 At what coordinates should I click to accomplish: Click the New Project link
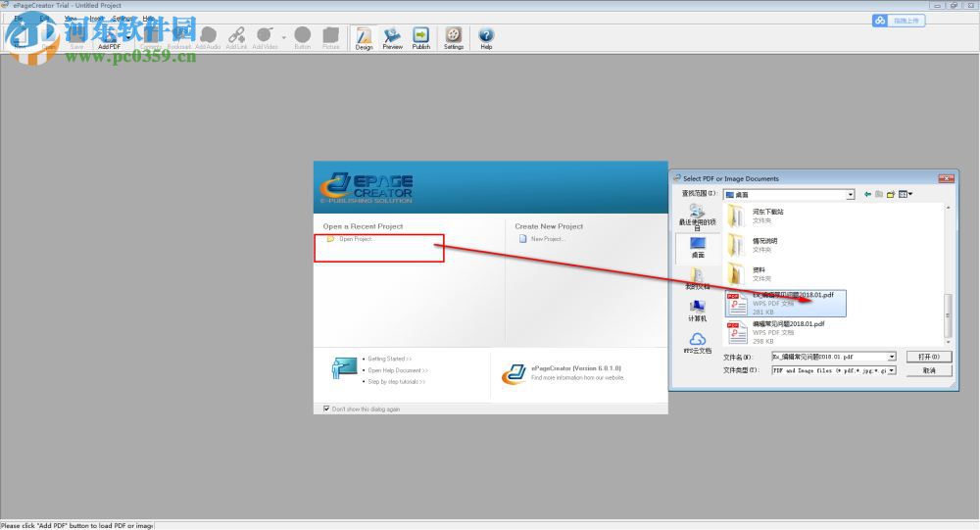548,239
